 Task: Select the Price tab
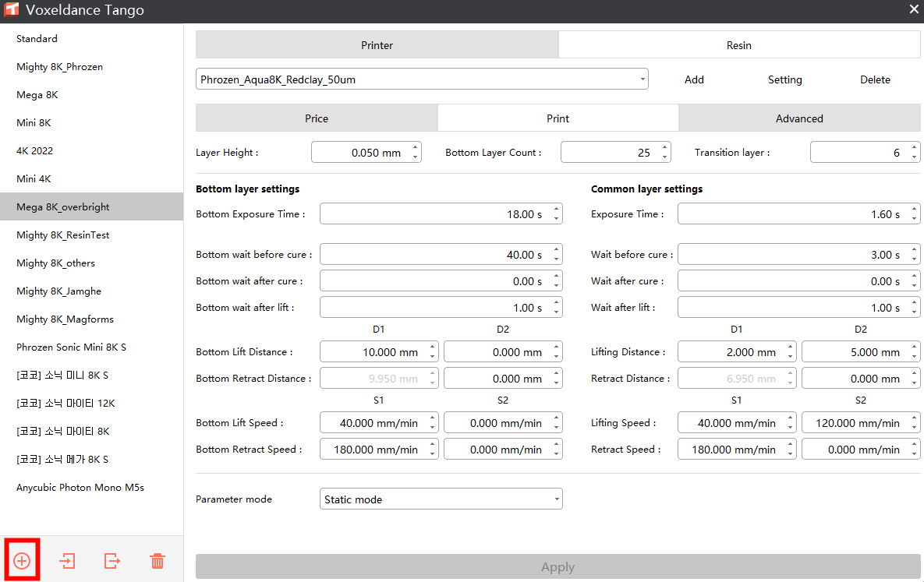(x=317, y=118)
